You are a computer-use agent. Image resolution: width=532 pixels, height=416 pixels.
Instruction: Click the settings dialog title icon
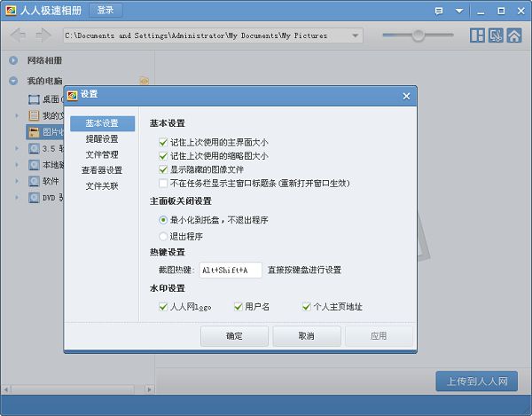[x=73, y=95]
